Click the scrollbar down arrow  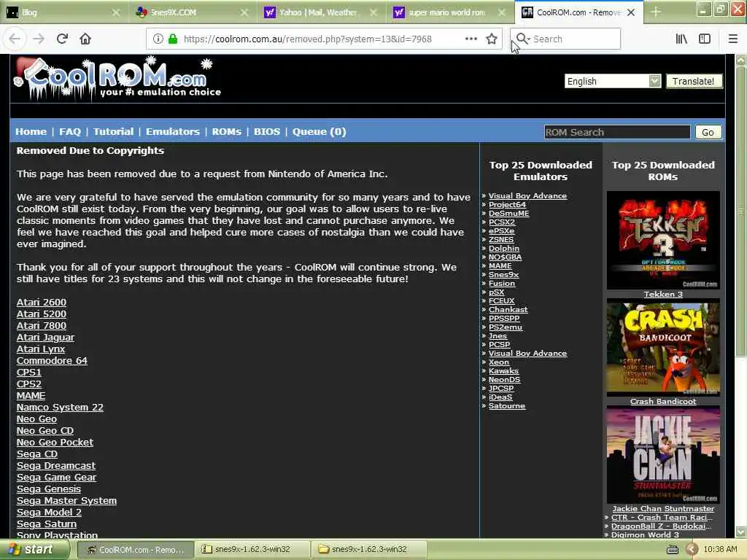coord(740,532)
